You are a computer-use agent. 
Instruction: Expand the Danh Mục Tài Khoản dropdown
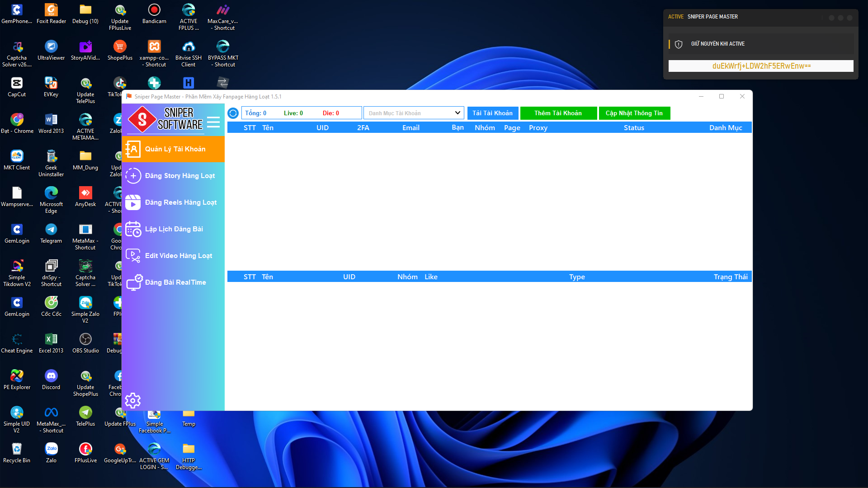click(x=414, y=113)
